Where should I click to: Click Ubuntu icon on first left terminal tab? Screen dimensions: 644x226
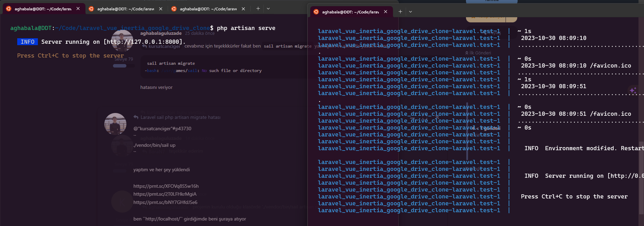[9, 9]
